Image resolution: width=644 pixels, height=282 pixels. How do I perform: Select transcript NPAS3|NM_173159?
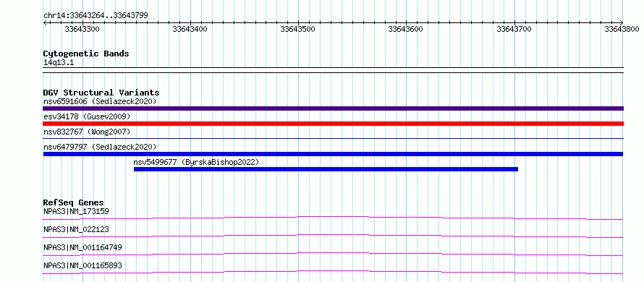(x=76, y=212)
